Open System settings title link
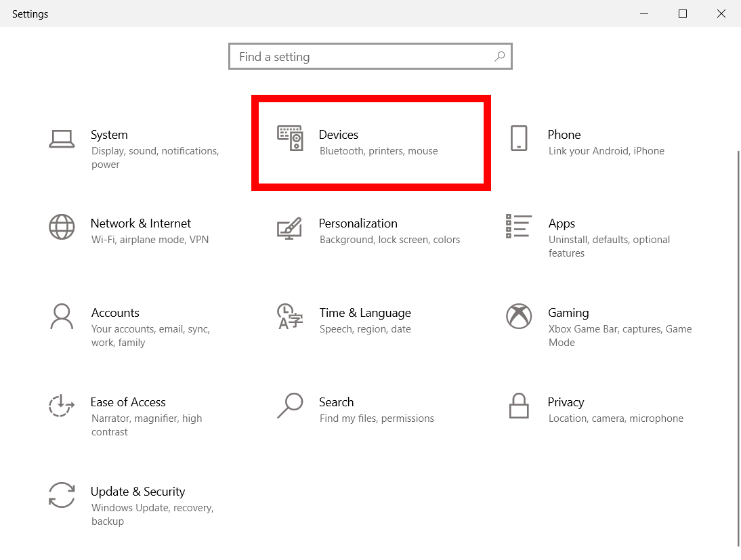The width and height of the screenshot is (741, 560). [109, 135]
